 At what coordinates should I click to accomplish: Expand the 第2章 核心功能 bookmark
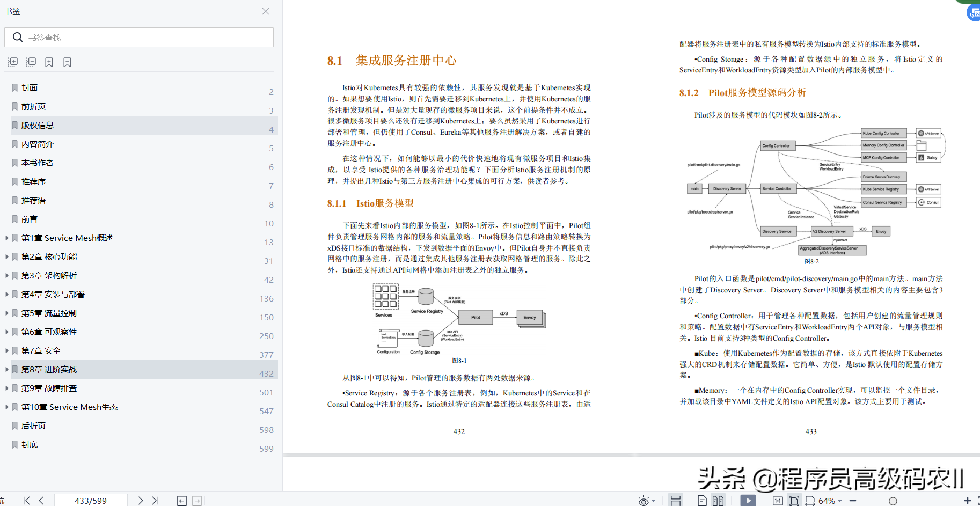pyautogui.click(x=6, y=256)
